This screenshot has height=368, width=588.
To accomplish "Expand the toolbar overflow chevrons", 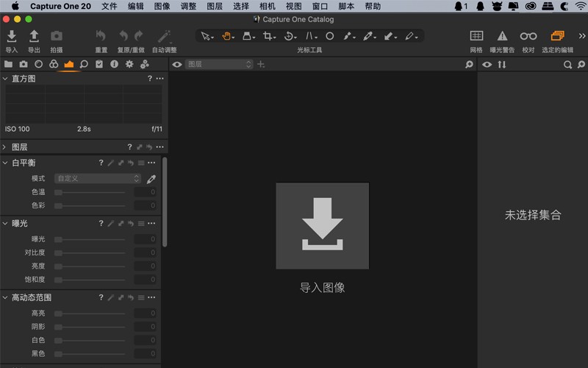I will pos(581,36).
